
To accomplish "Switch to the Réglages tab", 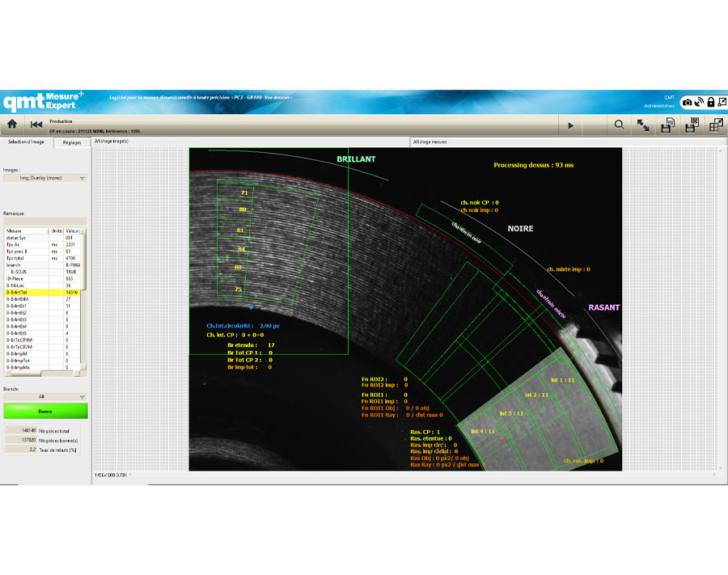I will pyautogui.click(x=72, y=142).
